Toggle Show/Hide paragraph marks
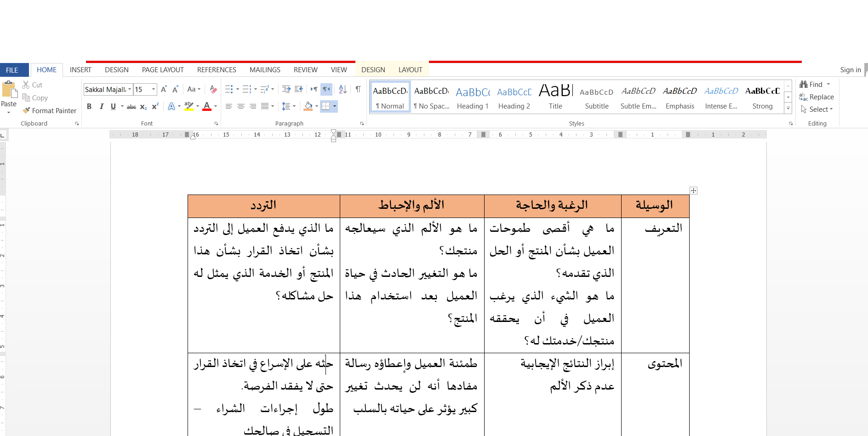The height and width of the screenshot is (436, 868). (358, 89)
